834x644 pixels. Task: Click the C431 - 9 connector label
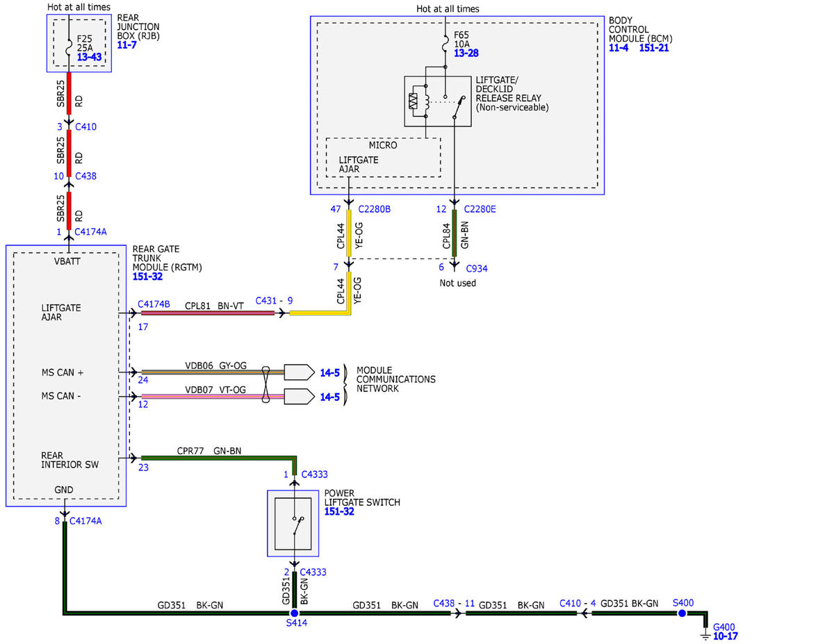[274, 302]
